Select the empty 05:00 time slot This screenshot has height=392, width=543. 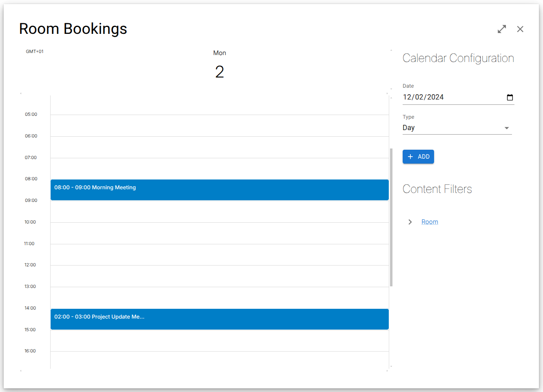click(219, 126)
